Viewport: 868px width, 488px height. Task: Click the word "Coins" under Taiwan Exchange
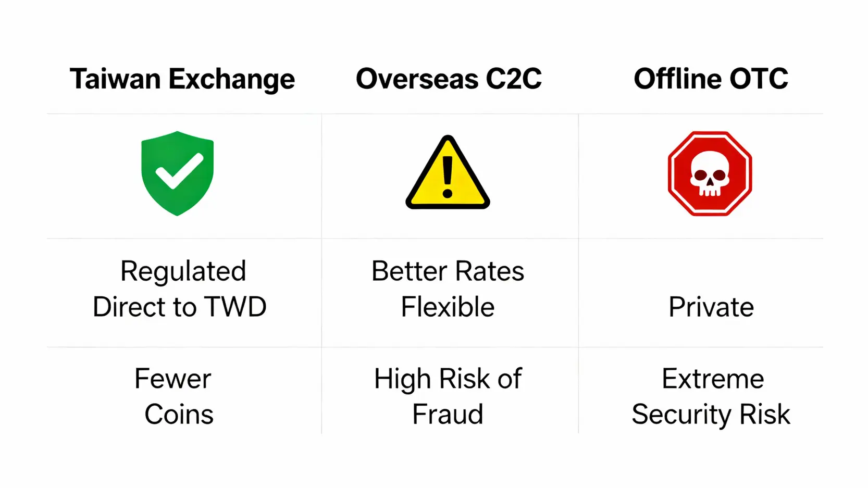[179, 415]
